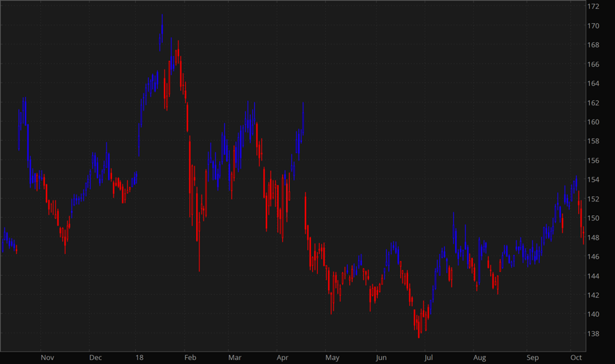Click the Mar month label
Screen dimensions: 615x364
tap(235, 358)
